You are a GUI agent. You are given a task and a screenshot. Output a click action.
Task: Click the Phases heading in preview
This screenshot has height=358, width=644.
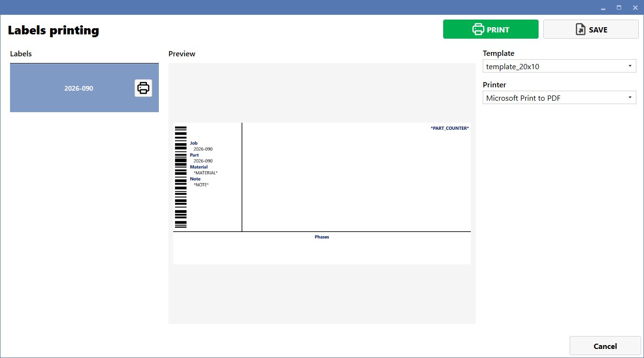pyautogui.click(x=322, y=237)
